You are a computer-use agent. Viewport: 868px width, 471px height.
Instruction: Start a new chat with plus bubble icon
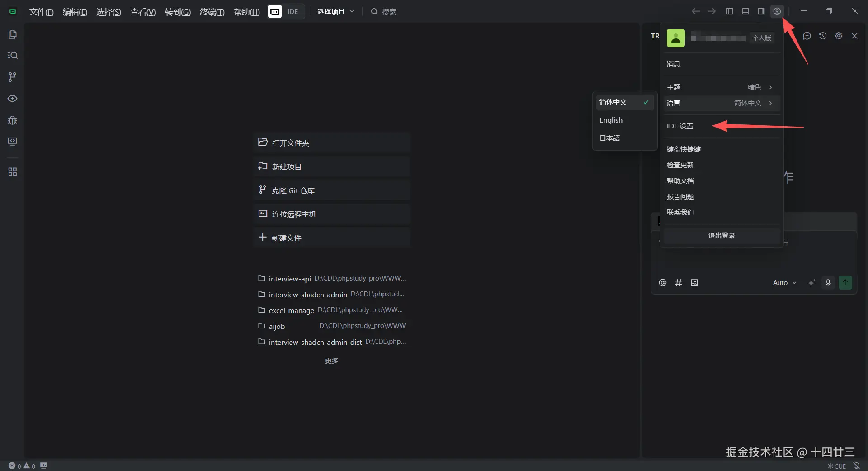click(807, 36)
